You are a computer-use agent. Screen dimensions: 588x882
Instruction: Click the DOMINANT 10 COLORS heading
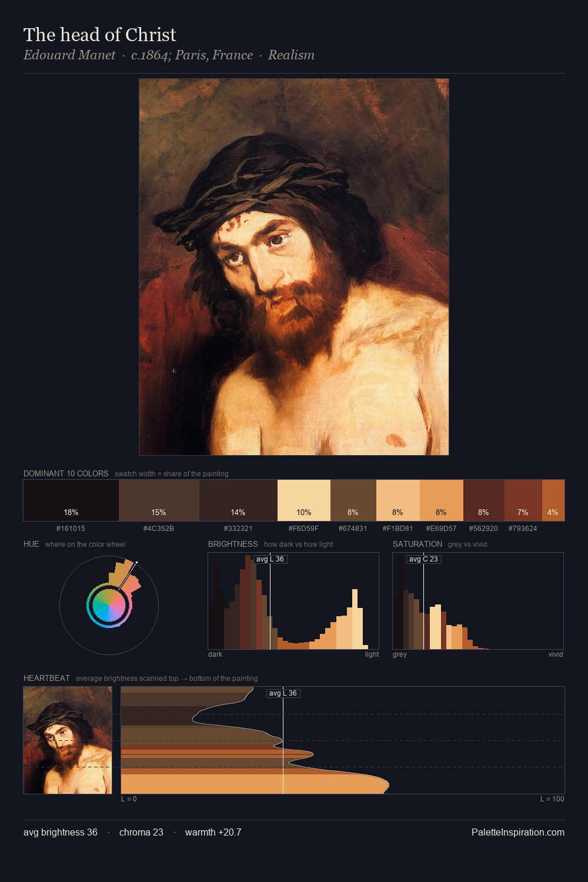click(66, 473)
